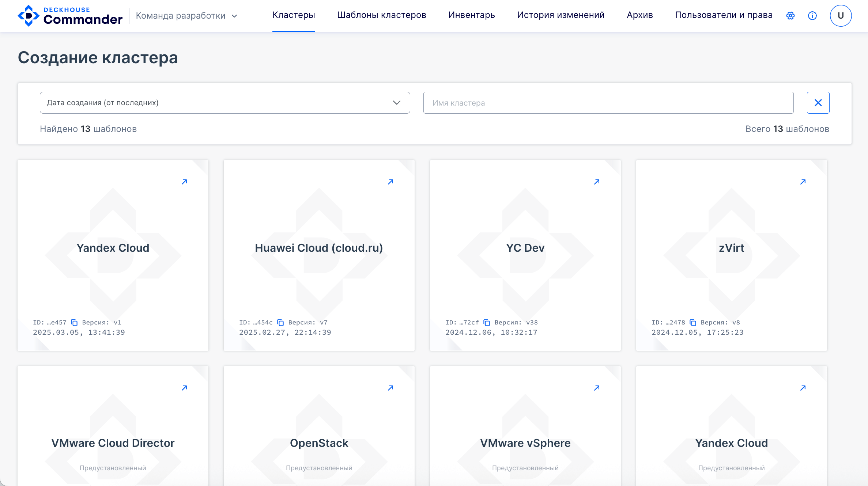Expand the Команда разработки workspace selector

[186, 16]
